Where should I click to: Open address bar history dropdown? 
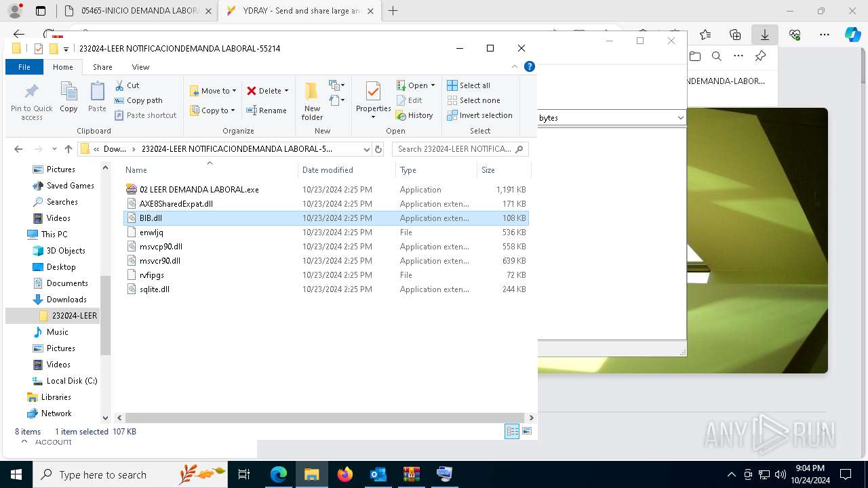(x=366, y=149)
